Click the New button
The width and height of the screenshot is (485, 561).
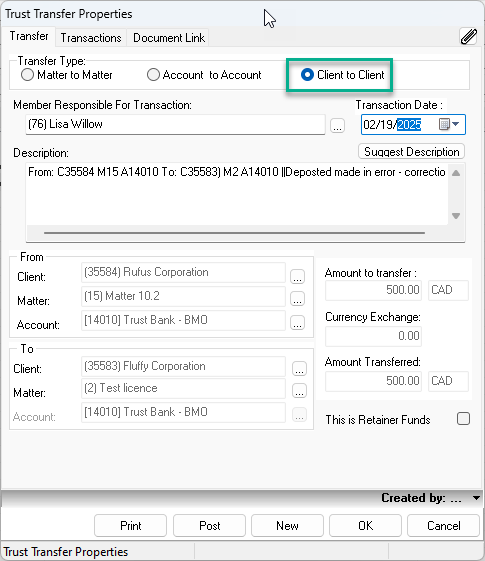(287, 526)
